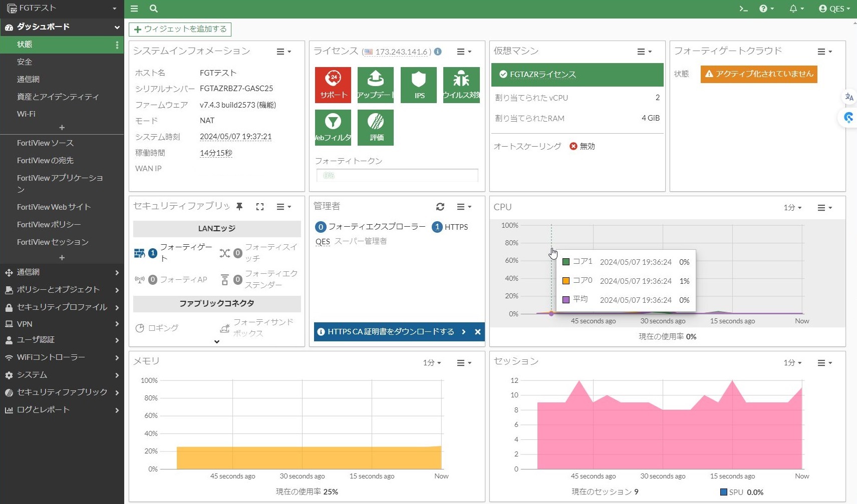Click ウィジェットを追加する button
The width and height of the screenshot is (857, 504).
tap(180, 29)
